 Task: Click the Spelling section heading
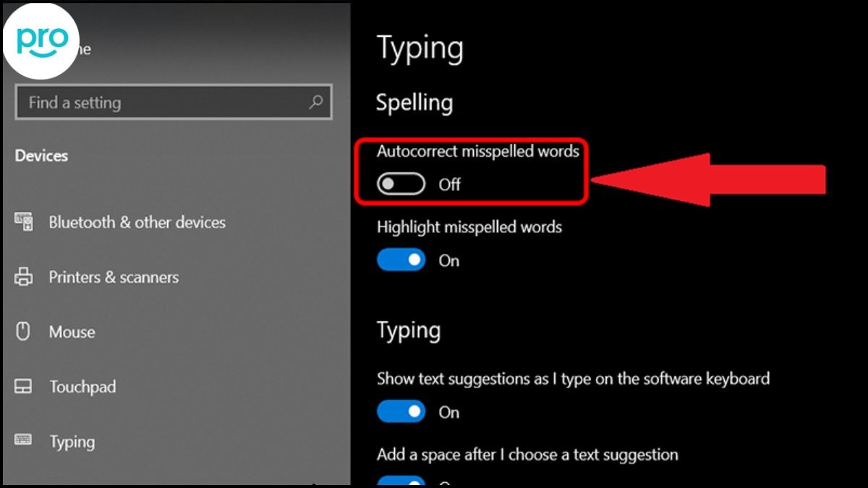pyautogui.click(x=414, y=103)
